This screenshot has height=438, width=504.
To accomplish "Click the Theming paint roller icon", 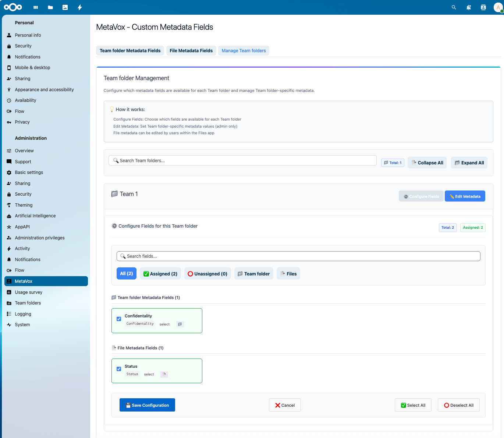I will click(x=9, y=205).
